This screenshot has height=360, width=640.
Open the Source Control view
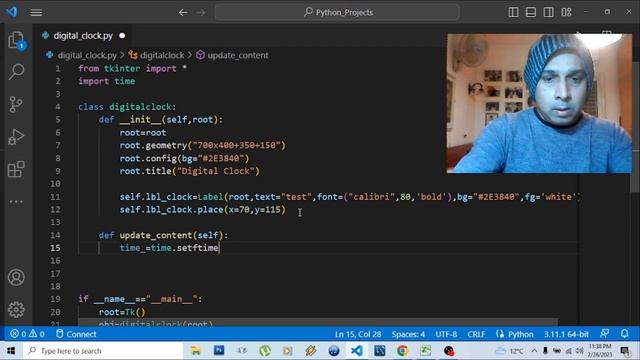[16, 104]
